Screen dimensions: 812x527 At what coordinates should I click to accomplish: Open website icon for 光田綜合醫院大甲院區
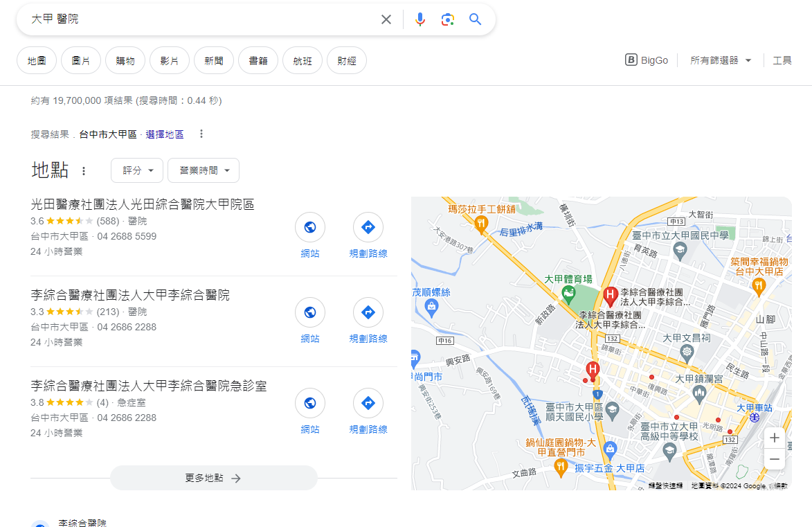coord(310,227)
